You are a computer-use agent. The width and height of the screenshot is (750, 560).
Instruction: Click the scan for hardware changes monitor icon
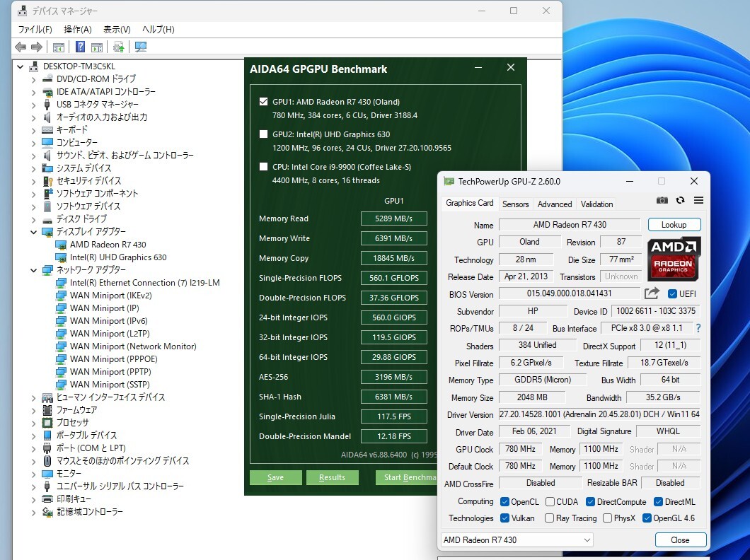coord(141,47)
